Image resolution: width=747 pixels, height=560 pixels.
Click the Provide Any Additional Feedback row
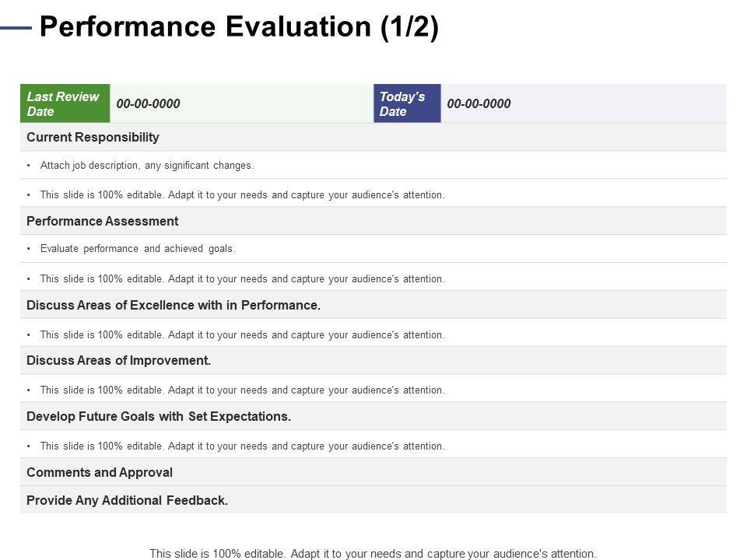(x=128, y=500)
